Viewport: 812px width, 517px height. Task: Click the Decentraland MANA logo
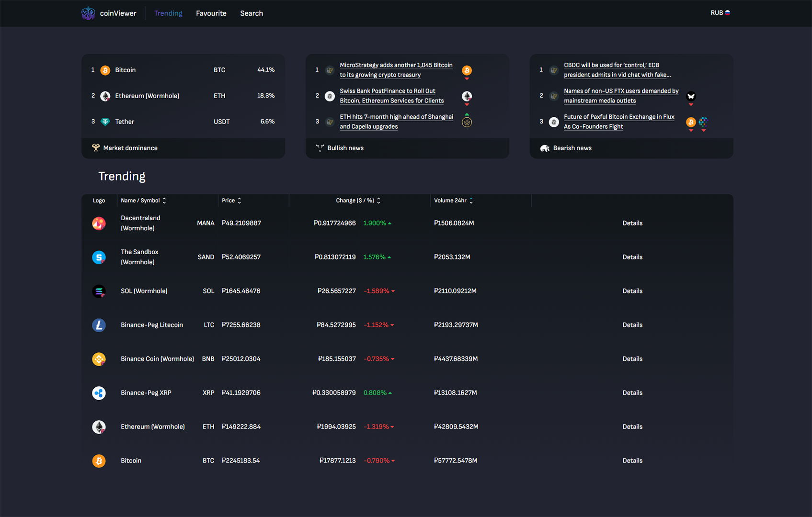99,224
